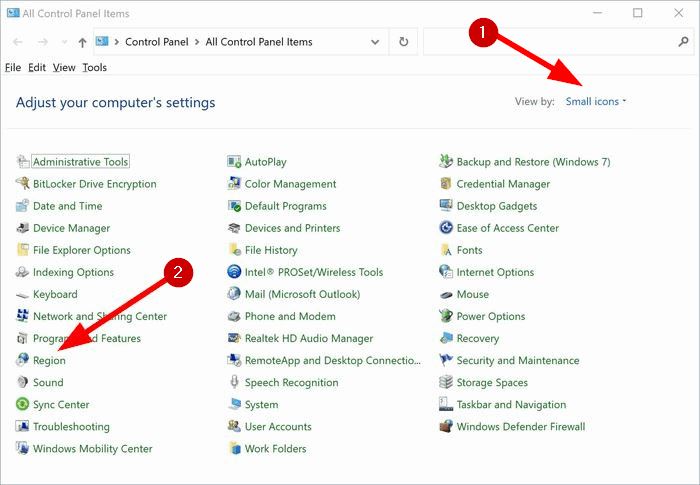
Task: Open the Security and Maintenance link
Action: (518, 360)
